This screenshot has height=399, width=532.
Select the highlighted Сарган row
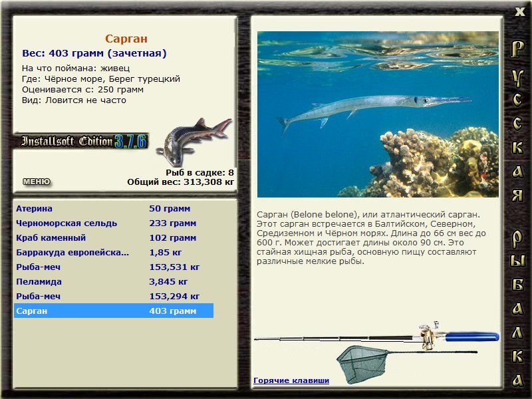[x=114, y=311]
